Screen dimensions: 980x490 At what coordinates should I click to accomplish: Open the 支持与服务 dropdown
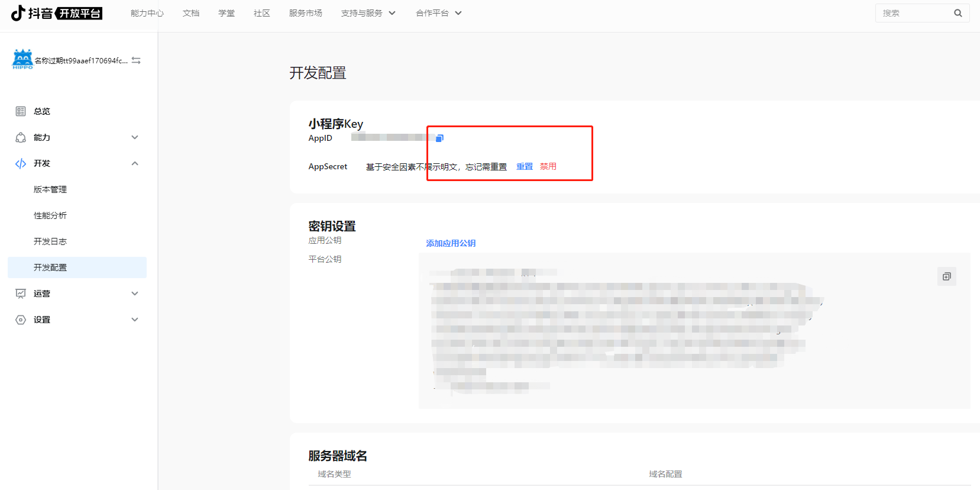(368, 13)
